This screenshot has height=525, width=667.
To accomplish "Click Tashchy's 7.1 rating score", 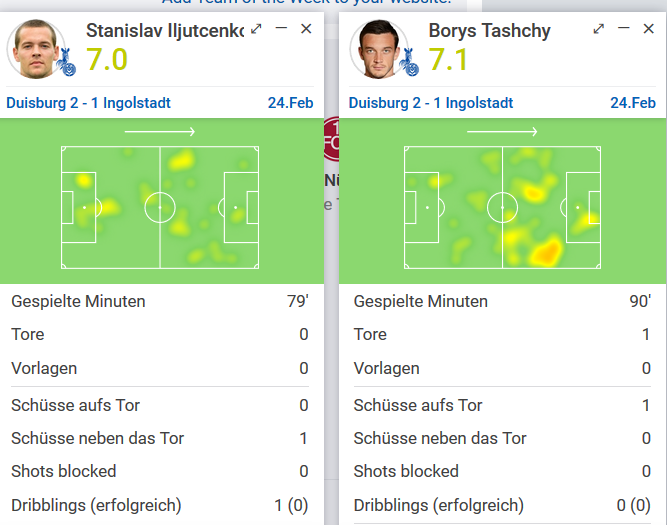I will point(448,59).
